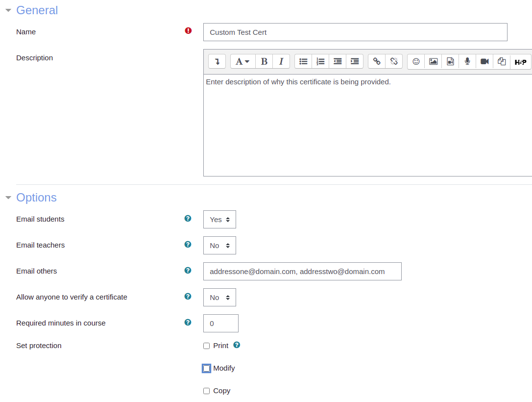Open help for Email others
This screenshot has height=402, width=532.
click(188, 271)
